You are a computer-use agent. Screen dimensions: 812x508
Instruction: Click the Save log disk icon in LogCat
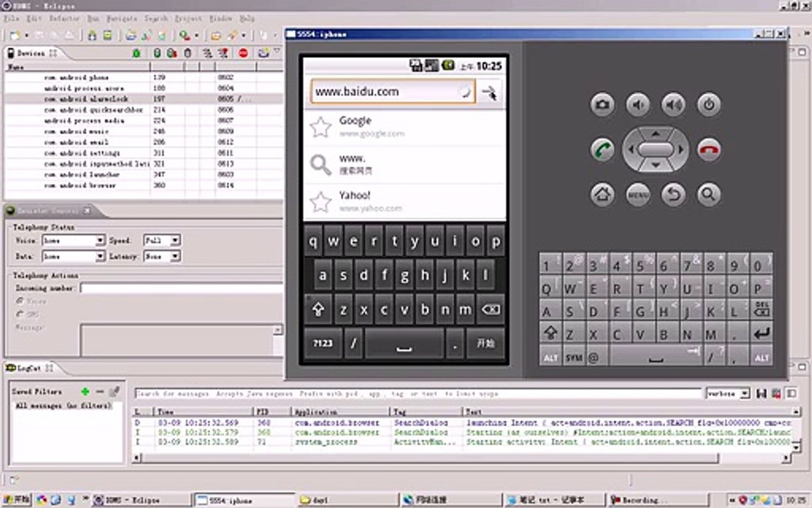[761, 394]
